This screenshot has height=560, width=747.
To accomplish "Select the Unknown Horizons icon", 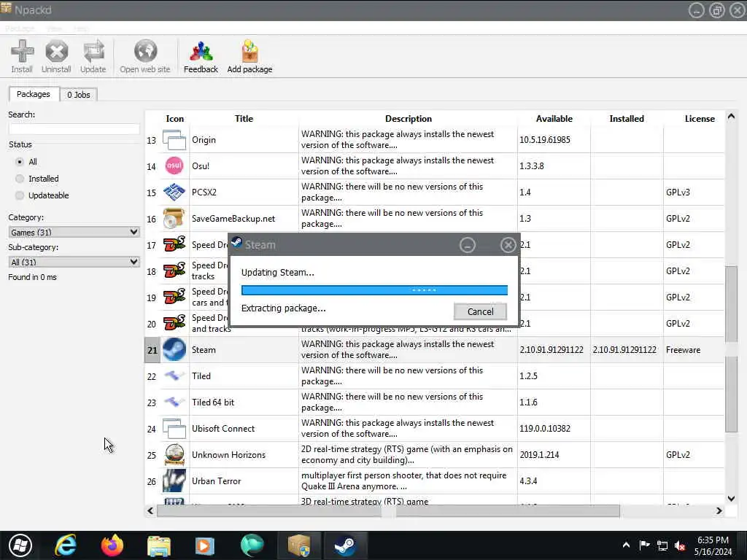I will tap(174, 454).
